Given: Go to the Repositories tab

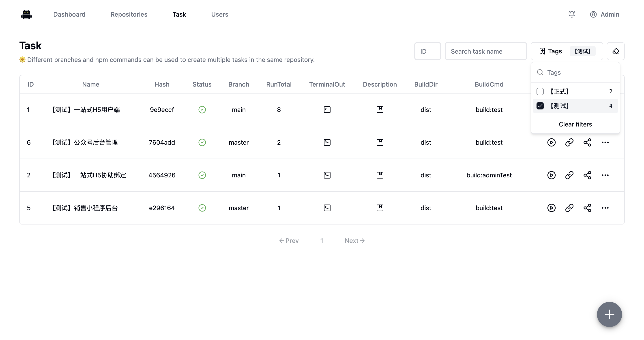Looking at the screenshot, I should coord(129,14).
